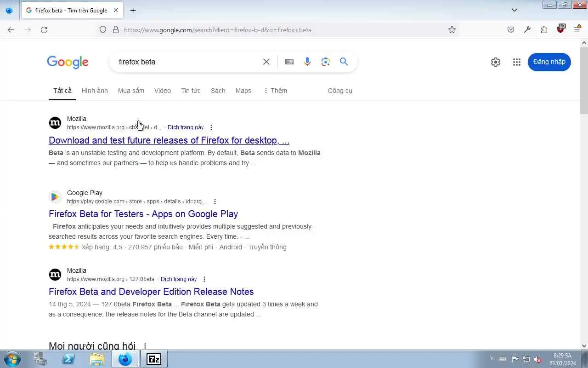Open the Công cụ search tools

coord(340,91)
